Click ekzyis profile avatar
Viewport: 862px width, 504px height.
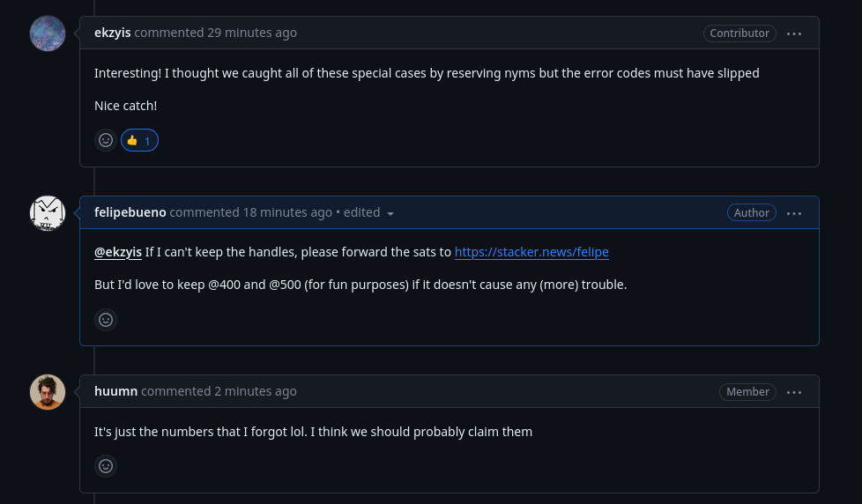[x=48, y=33]
